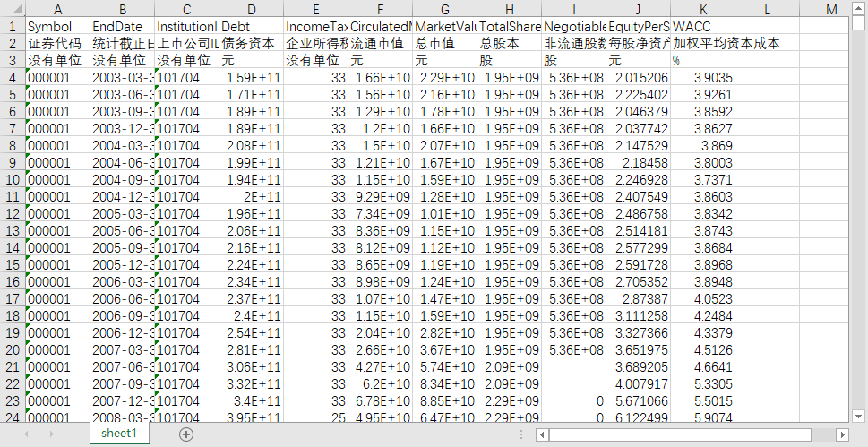The image size is (868, 447).
Task: Select row 12 header
Action: click(x=13, y=213)
